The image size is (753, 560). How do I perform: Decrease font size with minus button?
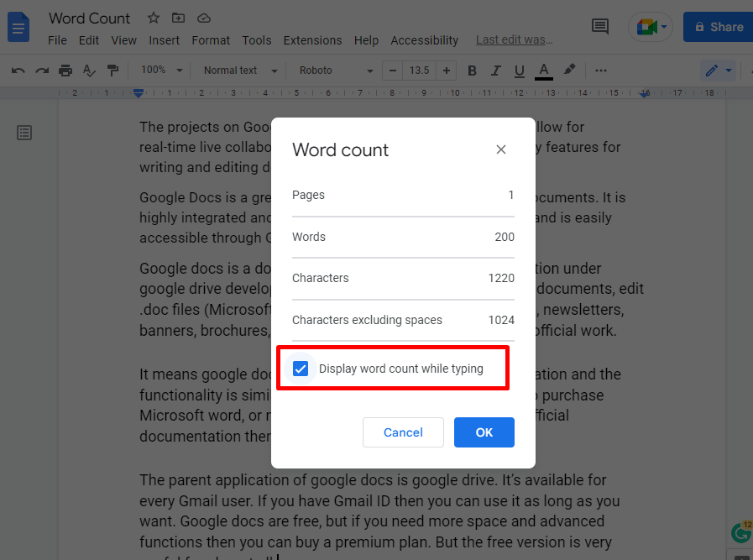(392, 71)
